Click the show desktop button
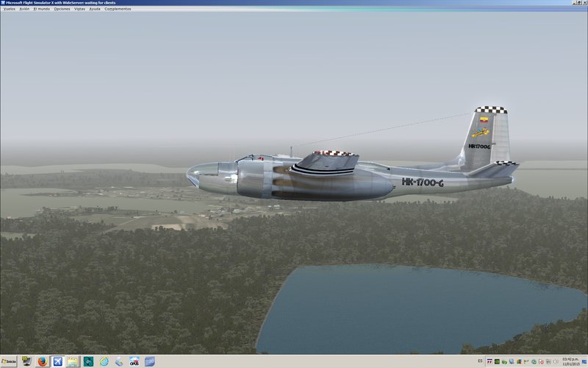The width and height of the screenshot is (588, 368). click(x=585, y=361)
